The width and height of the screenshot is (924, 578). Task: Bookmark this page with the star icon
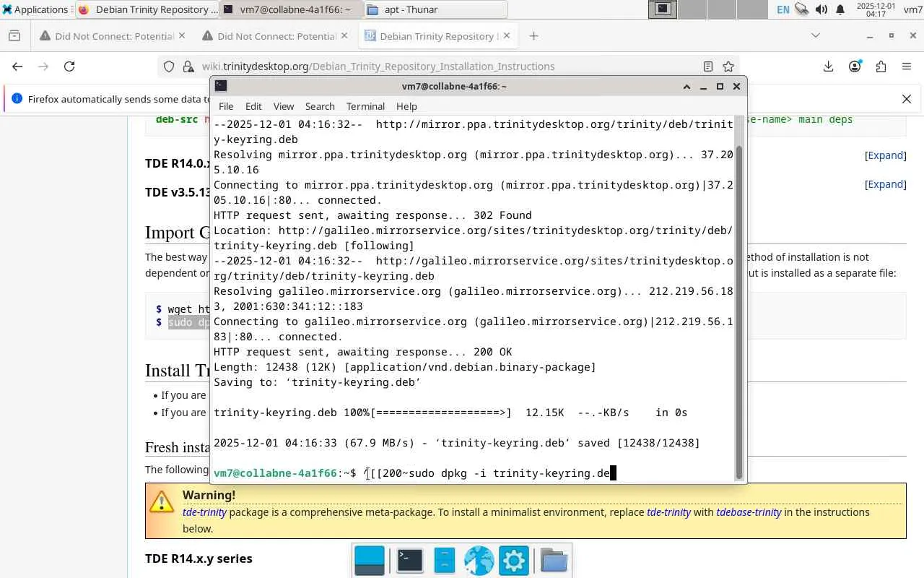(x=728, y=66)
